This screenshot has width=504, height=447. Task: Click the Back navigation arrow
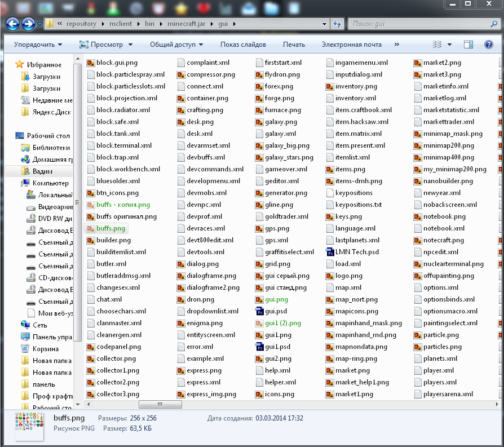coord(12,24)
